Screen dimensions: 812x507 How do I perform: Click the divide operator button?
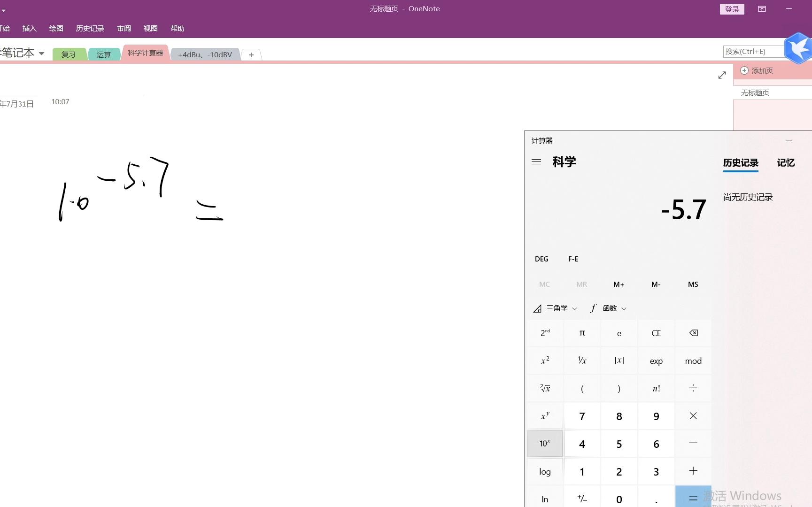[x=693, y=388]
